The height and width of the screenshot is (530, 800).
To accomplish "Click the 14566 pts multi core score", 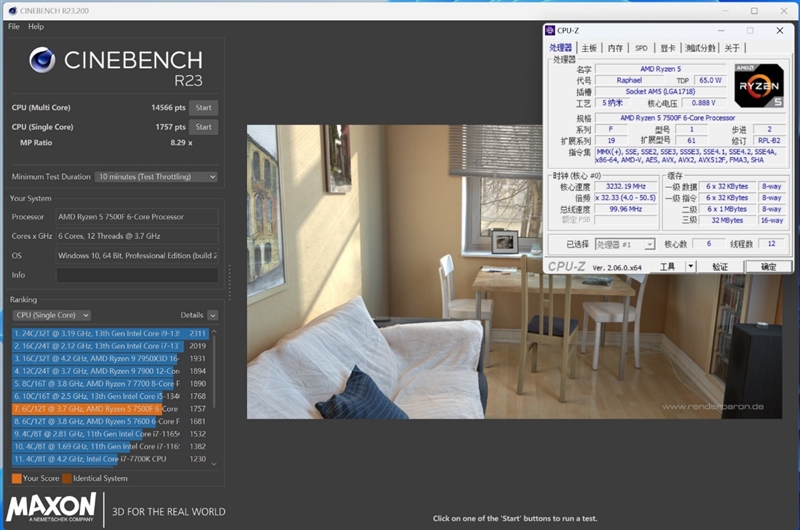I will (x=168, y=108).
